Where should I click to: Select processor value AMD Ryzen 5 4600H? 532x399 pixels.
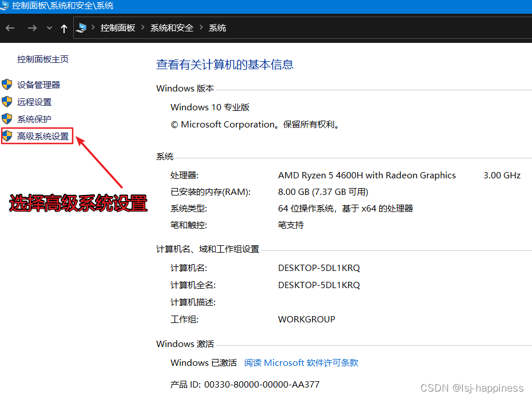[x=367, y=175]
